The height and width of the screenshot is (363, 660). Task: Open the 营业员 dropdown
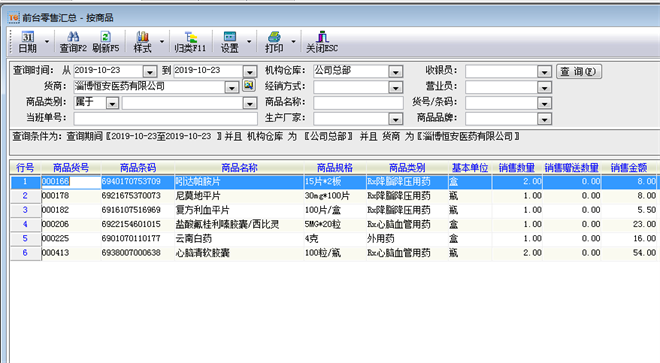[x=545, y=87]
